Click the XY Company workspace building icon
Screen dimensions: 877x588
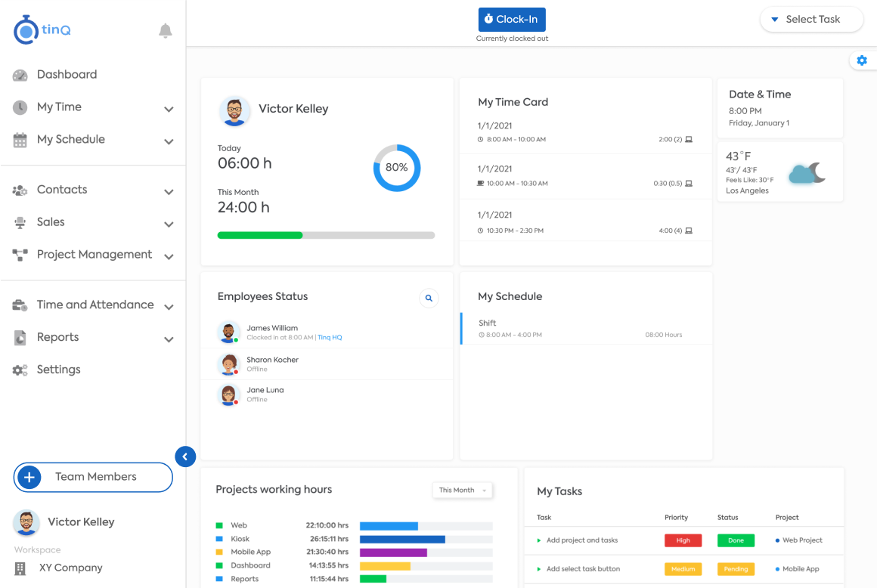tap(20, 568)
